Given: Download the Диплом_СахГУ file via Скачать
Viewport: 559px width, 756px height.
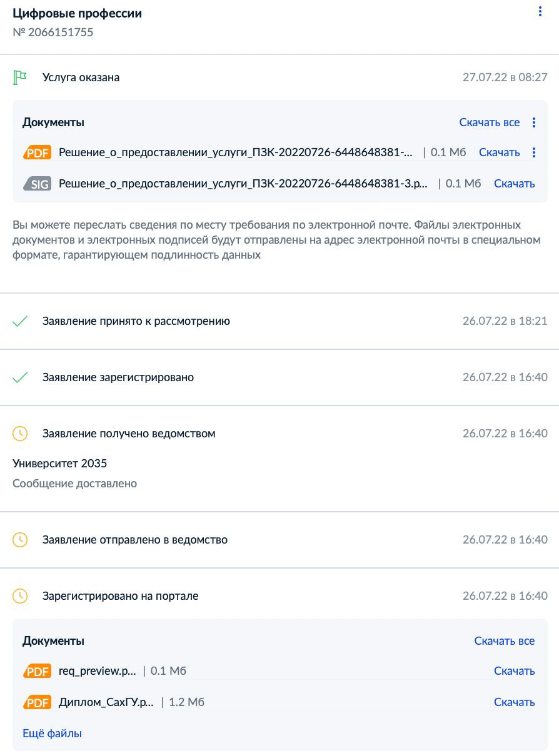Looking at the screenshot, I should (514, 702).
